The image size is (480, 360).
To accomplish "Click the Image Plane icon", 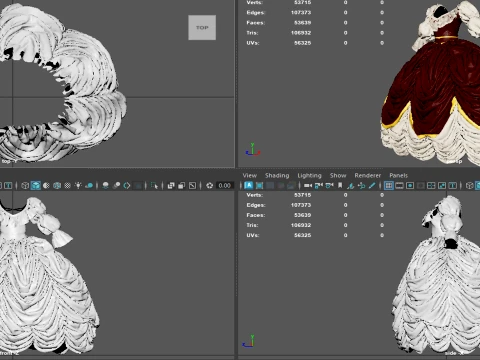I will tap(351, 185).
